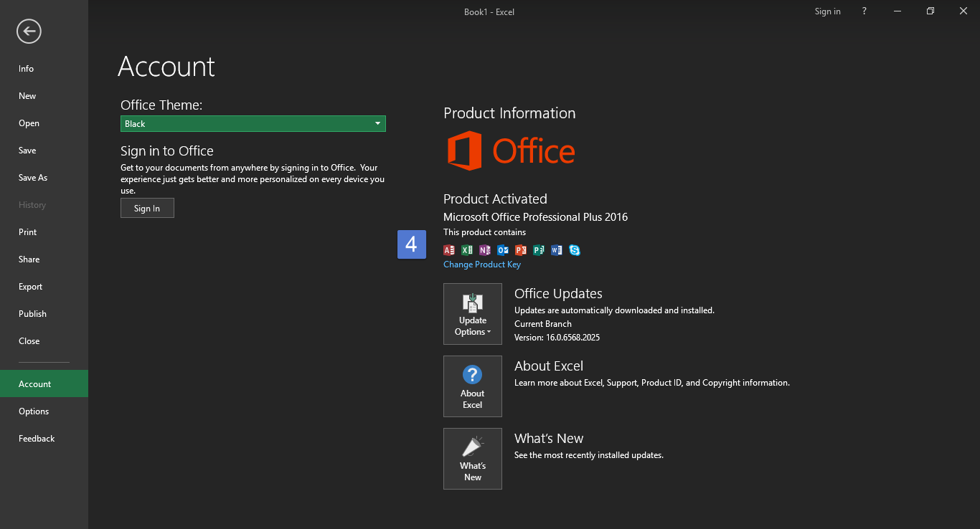
Task: Click the Access app icon
Action: (x=449, y=250)
